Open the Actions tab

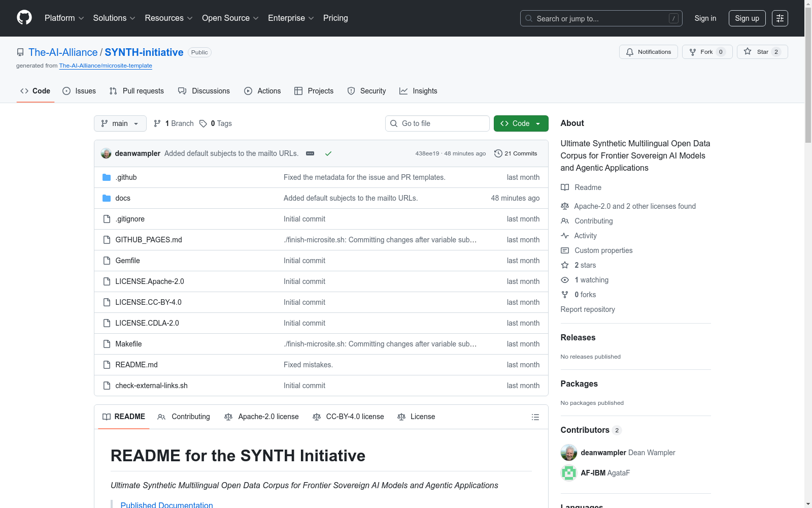[262, 91]
